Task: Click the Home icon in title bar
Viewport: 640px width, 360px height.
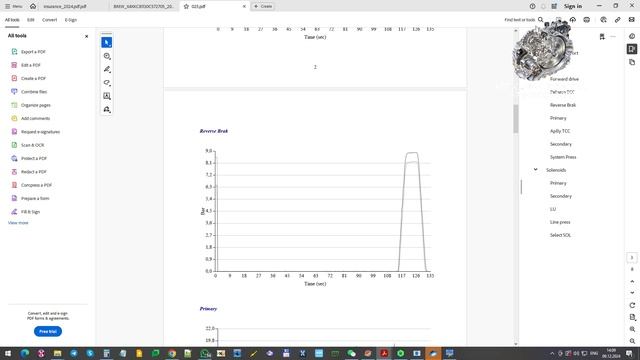Action: coord(33,6)
